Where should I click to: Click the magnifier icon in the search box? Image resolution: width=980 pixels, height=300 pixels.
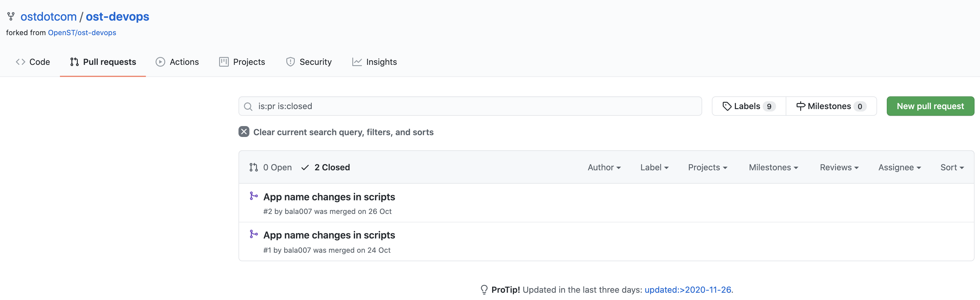pos(248,107)
